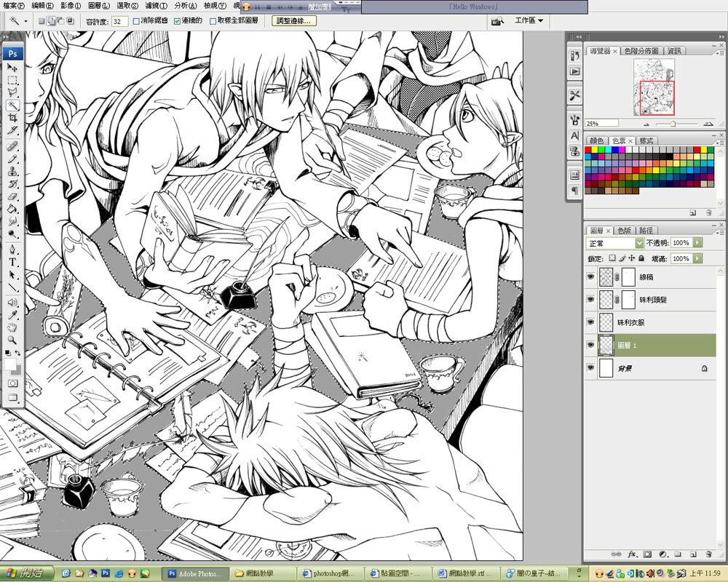Open the Swatches panel options menu

coord(720,142)
